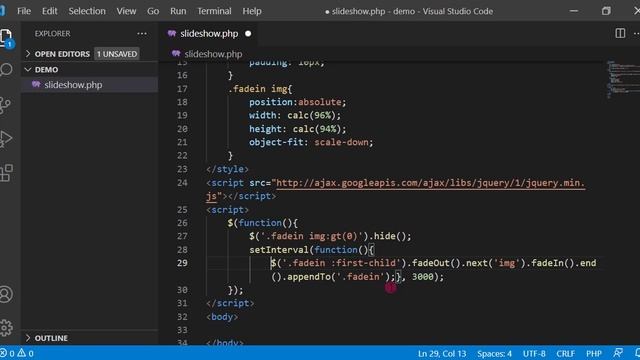Screen dimensions: 640x360
Task: Click the feedback icon in status bar
Action: 618,353
